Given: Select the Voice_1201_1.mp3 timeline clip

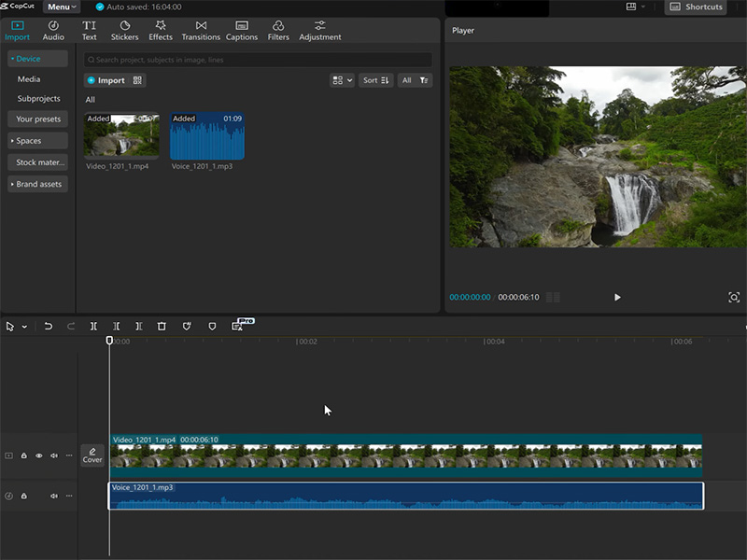Looking at the screenshot, I should click(406, 496).
